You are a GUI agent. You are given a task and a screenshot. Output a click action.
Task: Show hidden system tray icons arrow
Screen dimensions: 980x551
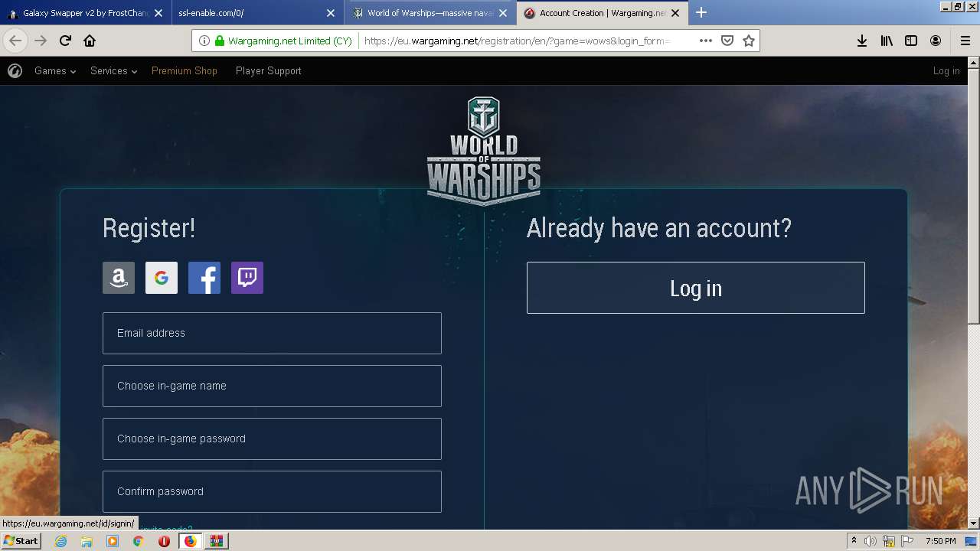click(x=854, y=541)
